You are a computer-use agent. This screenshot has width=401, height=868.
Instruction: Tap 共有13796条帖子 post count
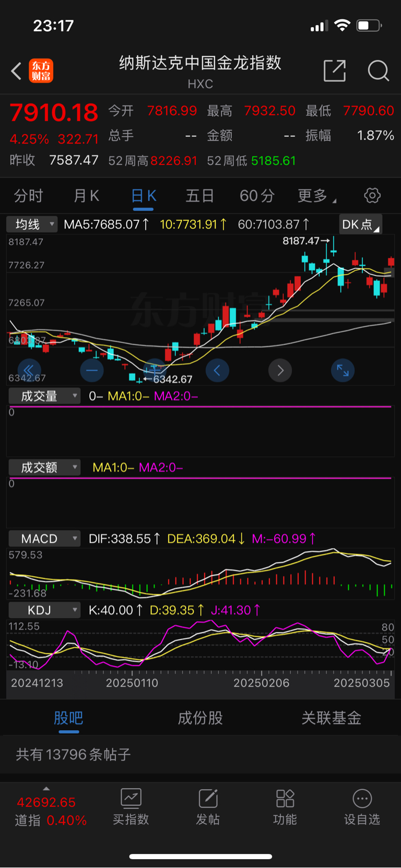coord(73,754)
